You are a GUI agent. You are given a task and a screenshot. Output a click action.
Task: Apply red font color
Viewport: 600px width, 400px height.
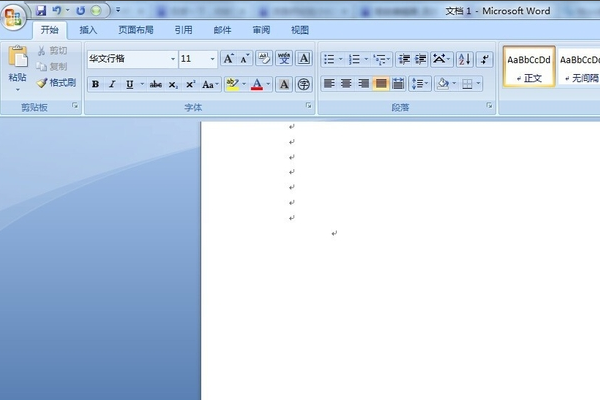[x=257, y=84]
